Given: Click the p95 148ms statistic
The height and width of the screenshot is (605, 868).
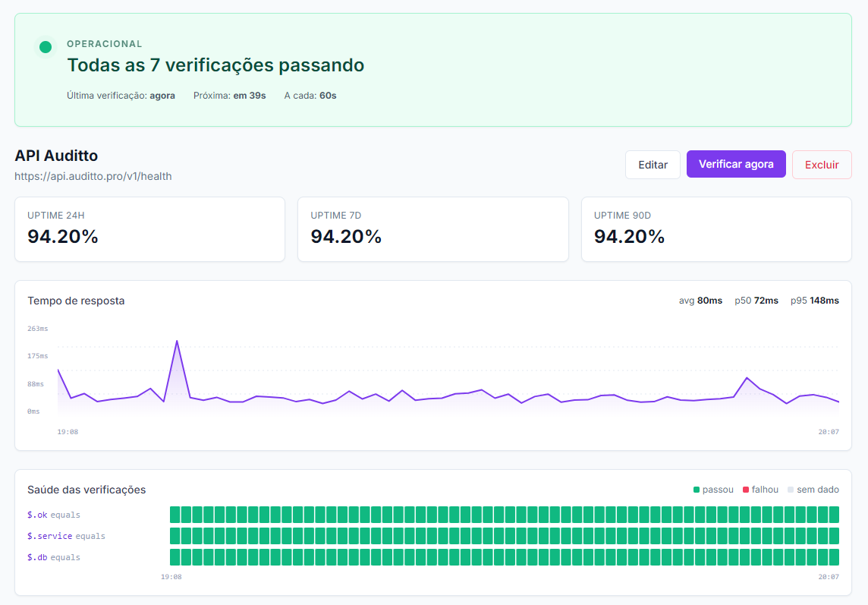Looking at the screenshot, I should pyautogui.click(x=814, y=301).
